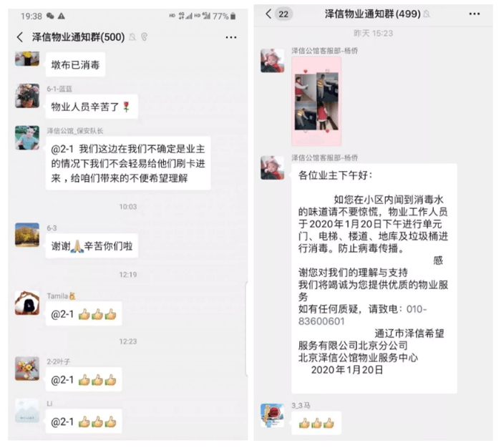
Task: Tap the back arrow in left chat header
Action: [20, 37]
